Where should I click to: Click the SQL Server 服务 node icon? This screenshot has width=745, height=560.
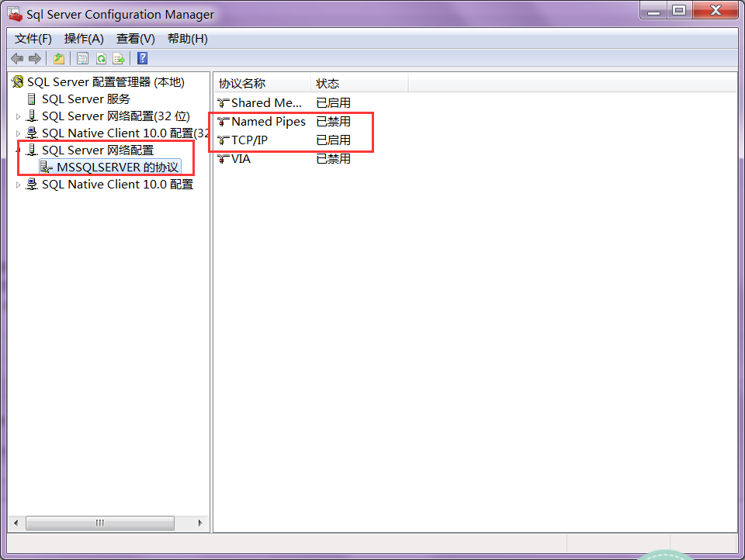coord(31,99)
